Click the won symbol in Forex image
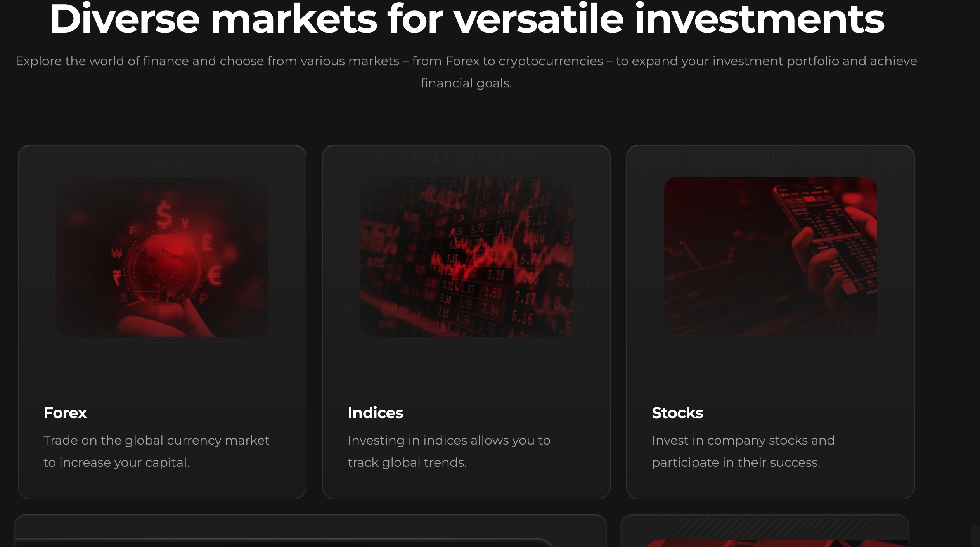Screen dimensions: 980x547 [x=117, y=254]
